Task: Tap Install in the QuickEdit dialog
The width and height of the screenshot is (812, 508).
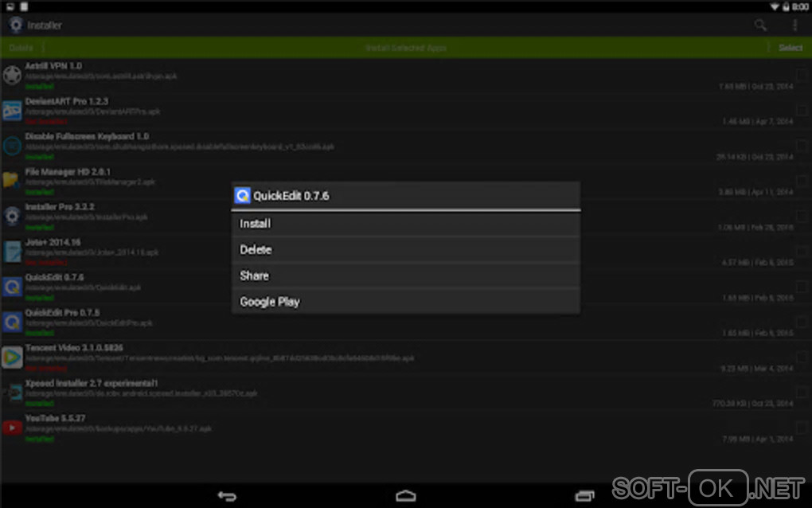Action: tap(405, 224)
